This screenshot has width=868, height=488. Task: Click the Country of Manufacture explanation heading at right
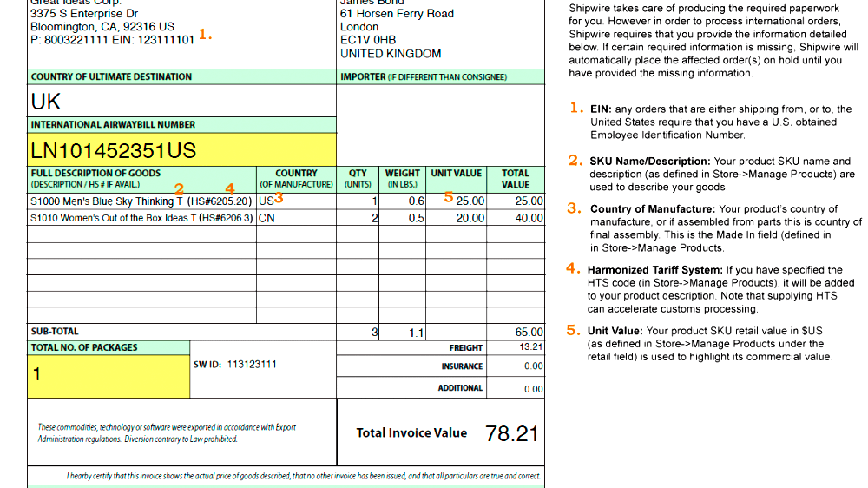click(x=653, y=208)
